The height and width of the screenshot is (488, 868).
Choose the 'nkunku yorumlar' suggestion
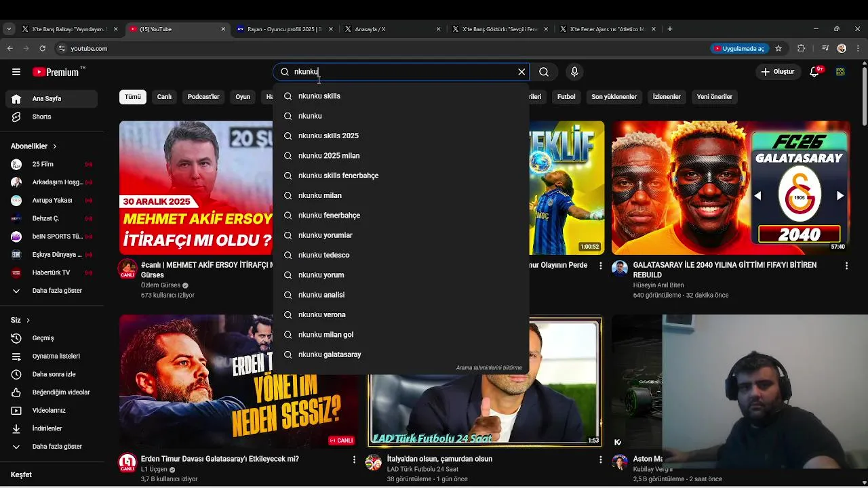tap(401, 235)
